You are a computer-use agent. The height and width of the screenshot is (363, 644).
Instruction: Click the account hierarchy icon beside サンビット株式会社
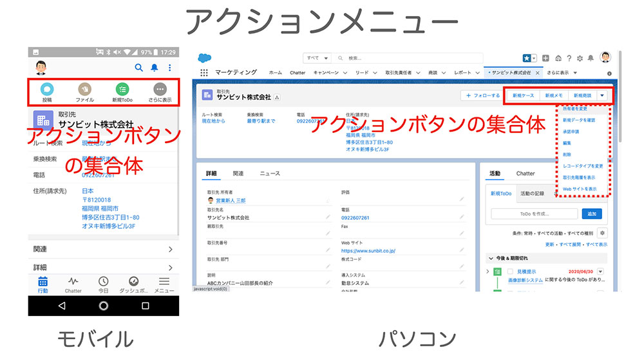coord(277,97)
